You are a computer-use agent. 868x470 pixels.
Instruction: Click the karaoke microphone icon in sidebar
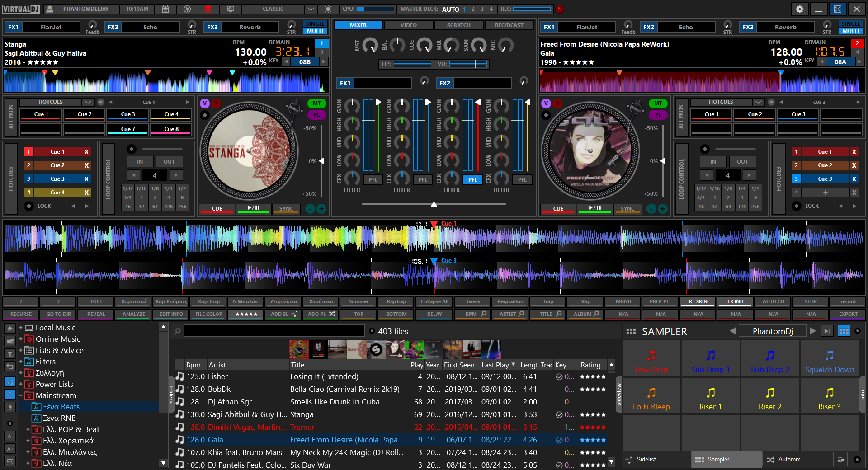pyautogui.click(x=10, y=407)
